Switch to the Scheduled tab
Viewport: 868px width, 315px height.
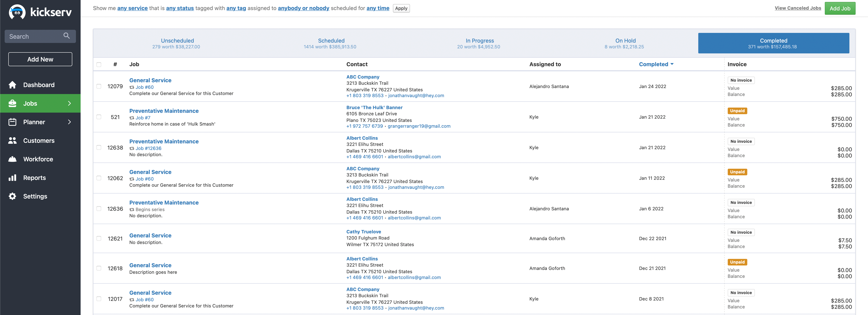[330, 43]
